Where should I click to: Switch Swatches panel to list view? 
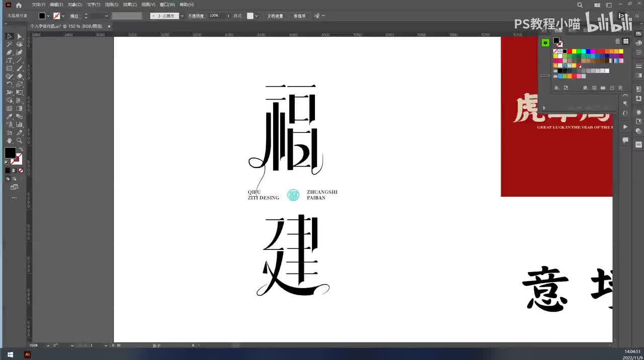(618, 41)
